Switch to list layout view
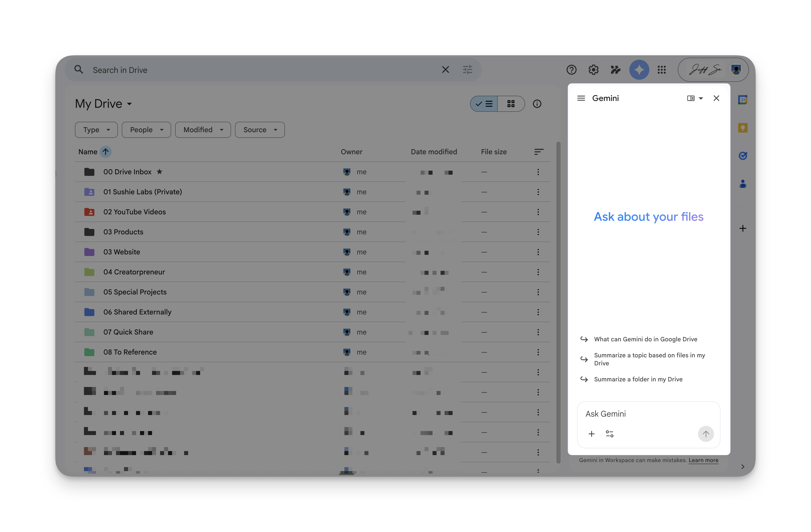811x532 pixels. tap(484, 104)
